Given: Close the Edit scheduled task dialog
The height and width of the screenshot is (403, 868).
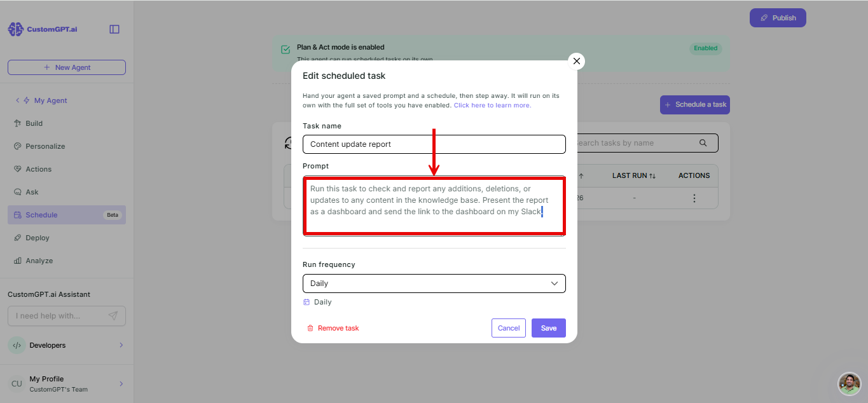Looking at the screenshot, I should click(x=577, y=61).
